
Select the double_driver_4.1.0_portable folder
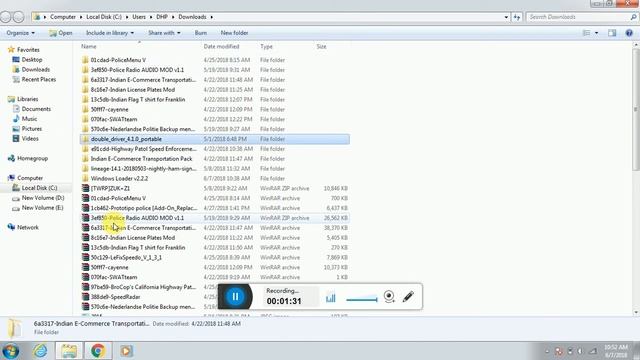tap(215, 139)
